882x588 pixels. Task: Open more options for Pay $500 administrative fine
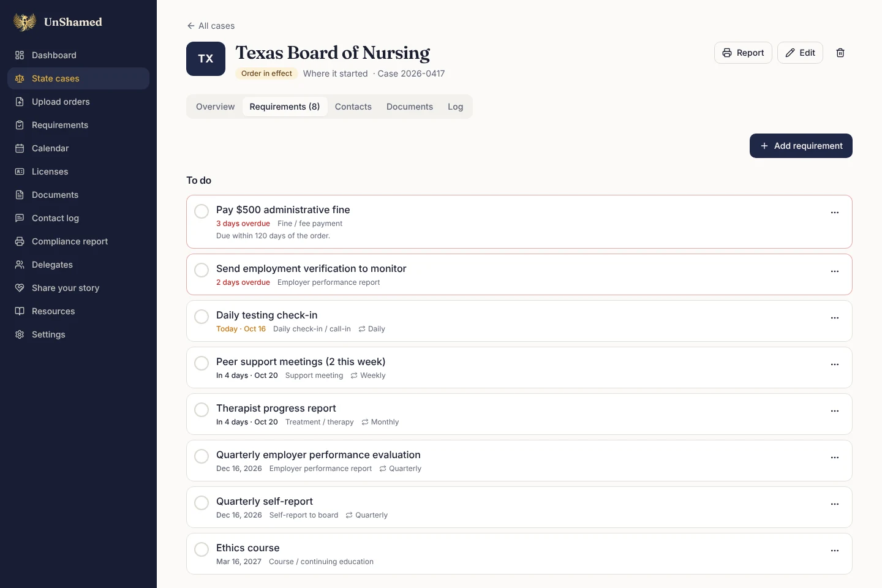point(835,213)
